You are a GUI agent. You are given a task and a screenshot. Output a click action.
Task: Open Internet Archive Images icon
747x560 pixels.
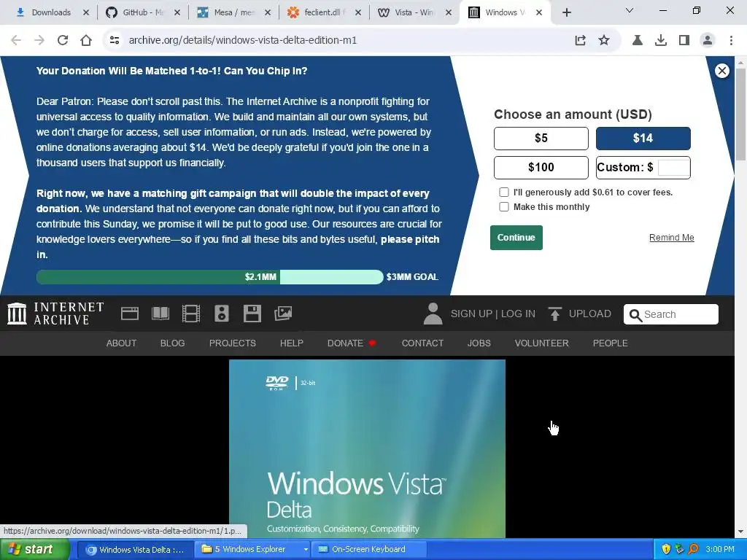click(283, 314)
